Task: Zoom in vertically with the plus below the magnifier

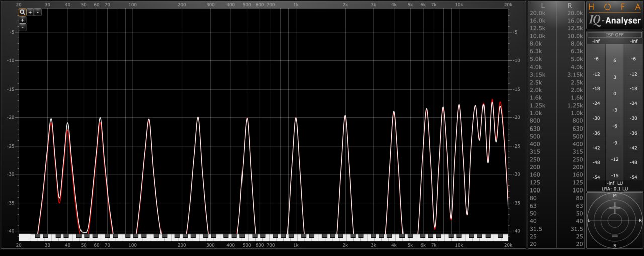Action: [x=23, y=20]
